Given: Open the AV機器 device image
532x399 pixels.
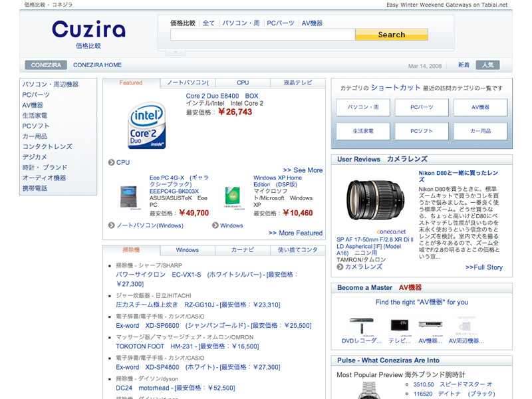Looking at the screenshot, I should click(x=430, y=325).
